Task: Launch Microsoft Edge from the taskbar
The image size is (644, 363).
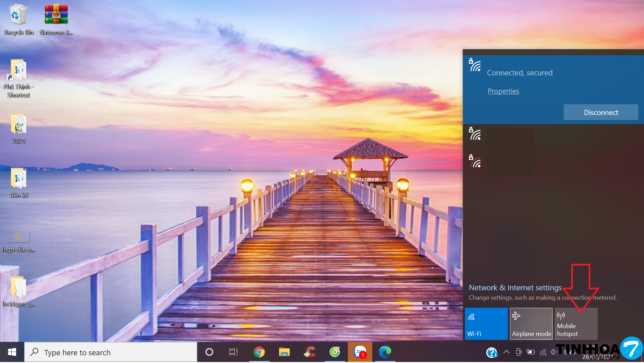Action: point(385,352)
